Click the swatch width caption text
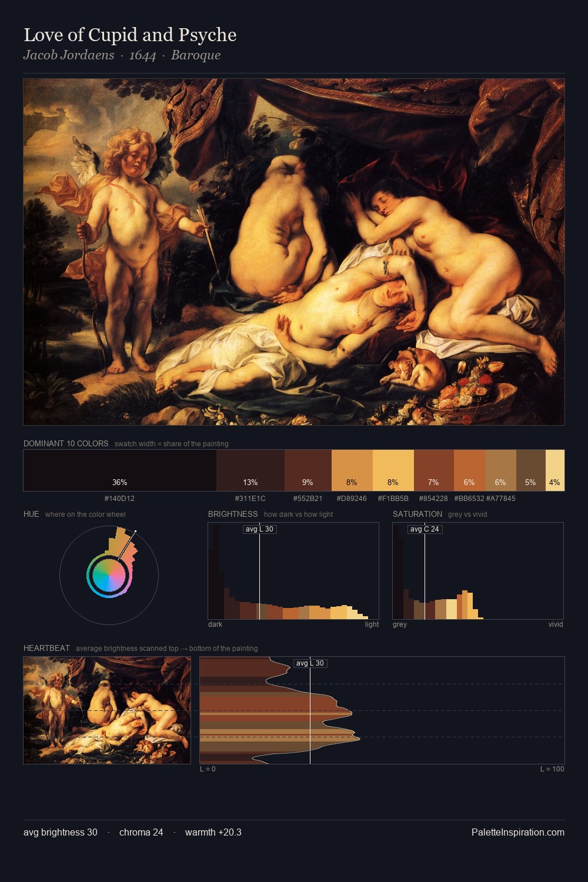Viewport: 588px width, 882px height. (172, 444)
